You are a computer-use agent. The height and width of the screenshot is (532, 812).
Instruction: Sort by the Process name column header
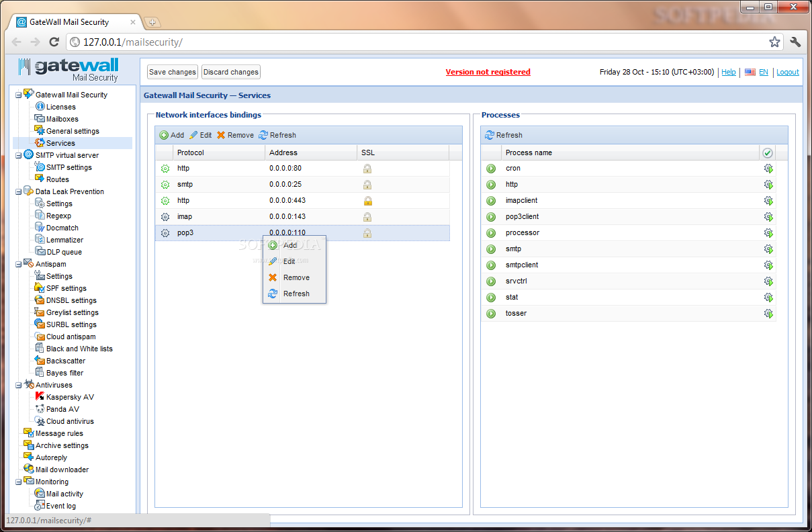coord(630,152)
